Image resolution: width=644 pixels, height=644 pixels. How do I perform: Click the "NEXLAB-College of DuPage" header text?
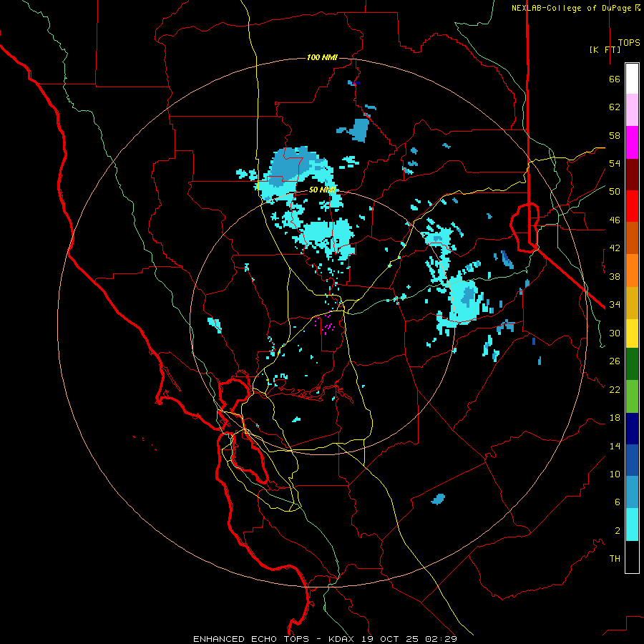tap(572, 8)
